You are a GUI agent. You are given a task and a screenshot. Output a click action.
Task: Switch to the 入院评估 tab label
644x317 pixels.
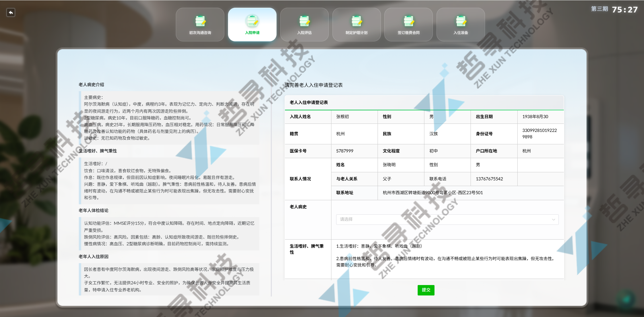[x=304, y=33]
